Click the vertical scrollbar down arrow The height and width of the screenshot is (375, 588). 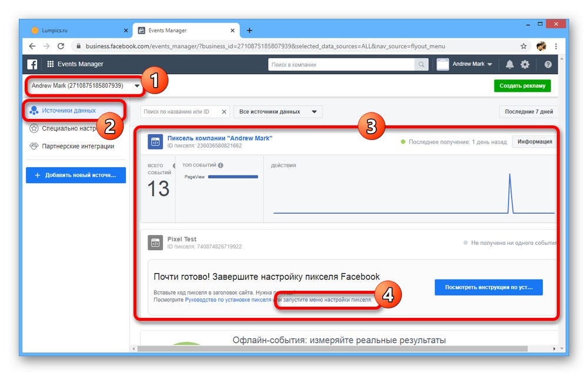tap(562, 349)
